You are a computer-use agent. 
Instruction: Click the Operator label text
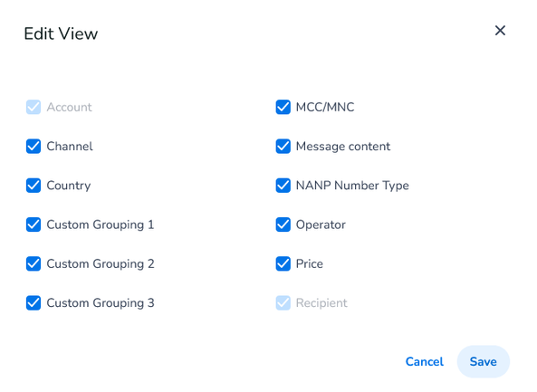(321, 225)
